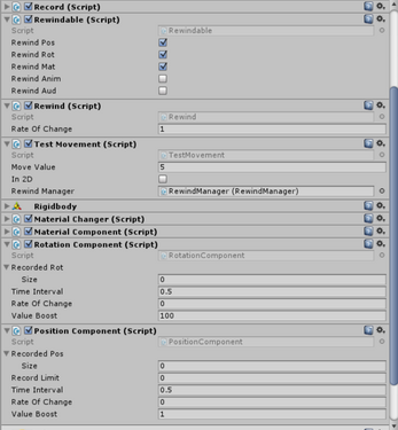Click the Rewind Manager object field
Viewport: 398px width, 430px height.
point(266,191)
